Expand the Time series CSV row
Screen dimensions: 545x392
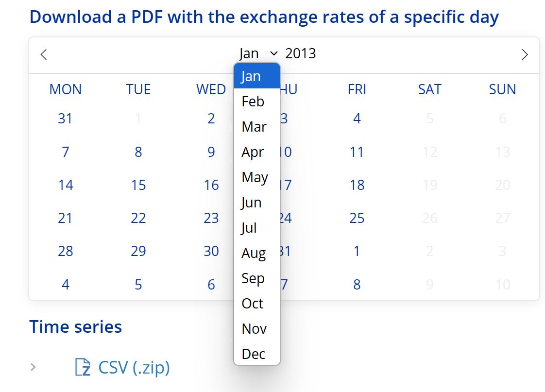pyautogui.click(x=32, y=368)
